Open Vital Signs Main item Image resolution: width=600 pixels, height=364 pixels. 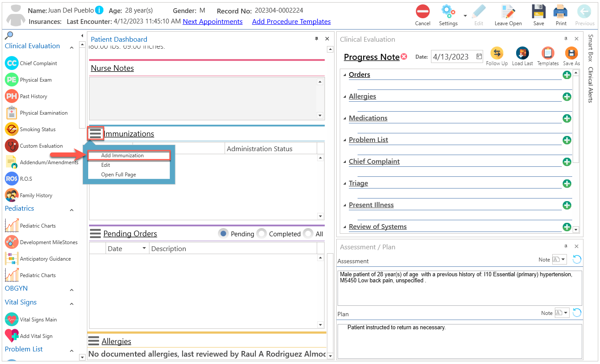pyautogui.click(x=31, y=320)
